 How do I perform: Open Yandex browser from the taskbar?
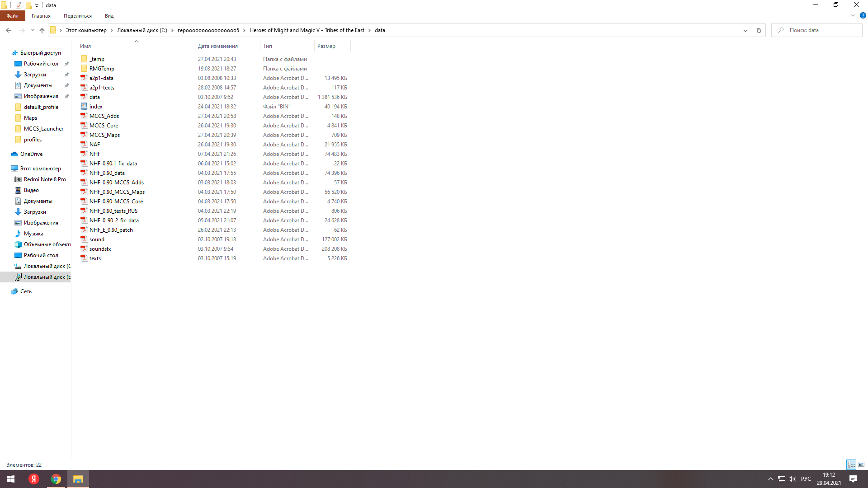pos(34,479)
